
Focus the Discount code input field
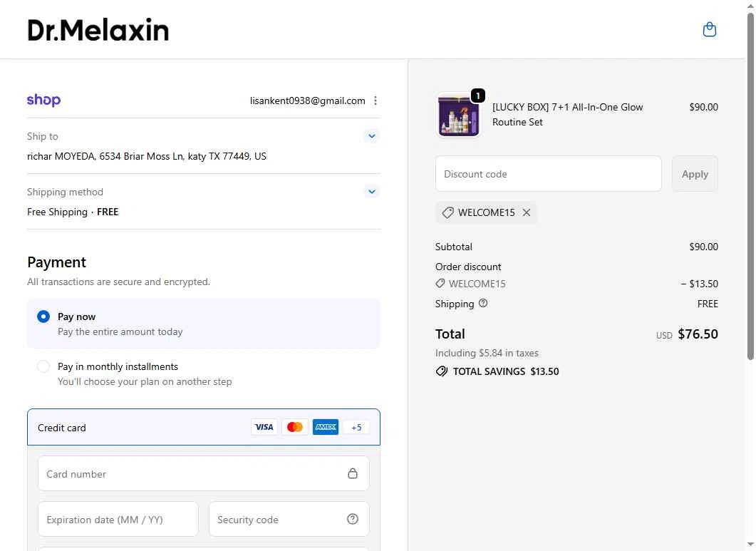[x=548, y=174]
